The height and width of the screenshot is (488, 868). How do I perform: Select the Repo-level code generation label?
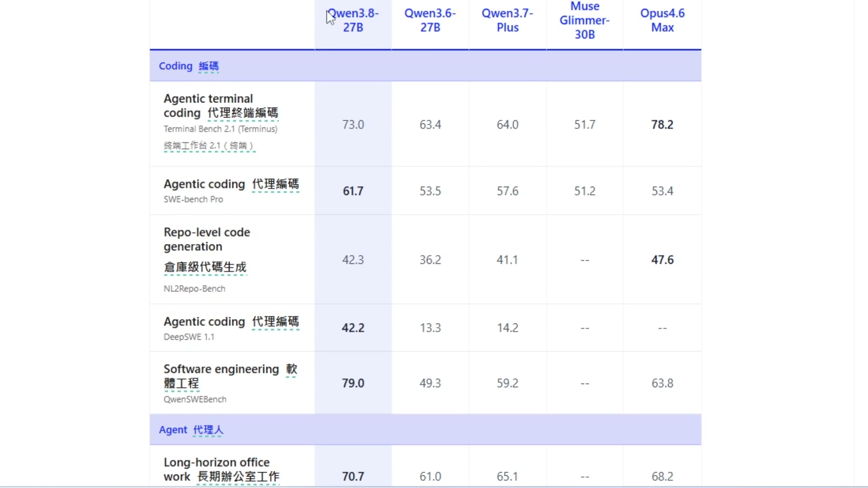[207, 239]
